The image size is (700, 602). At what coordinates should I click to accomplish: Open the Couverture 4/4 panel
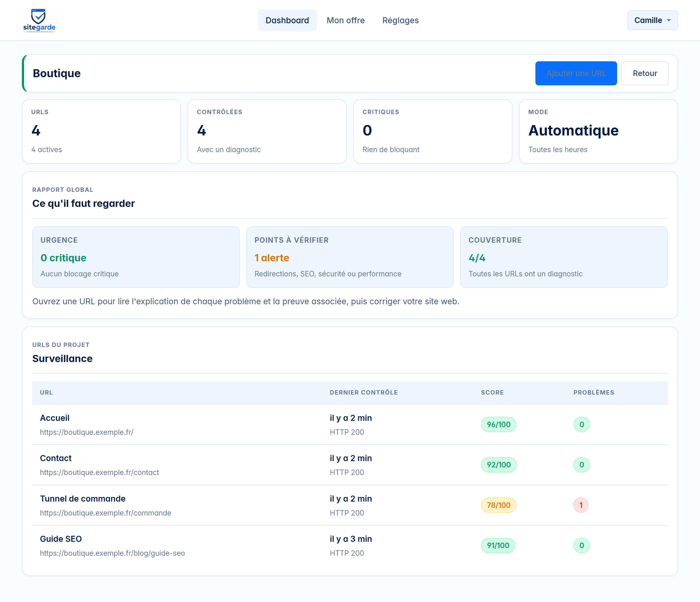click(x=564, y=257)
